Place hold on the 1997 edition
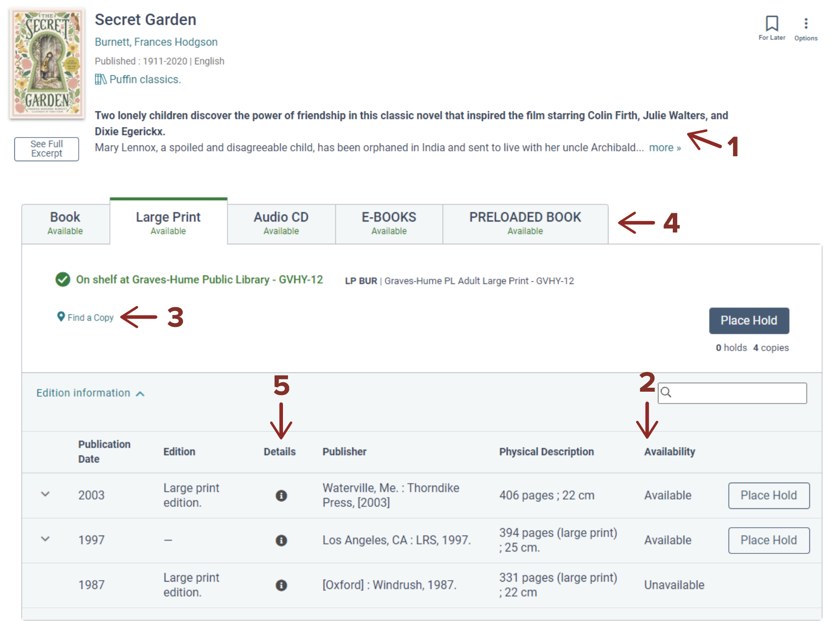This screenshot has width=840, height=636. (x=768, y=541)
